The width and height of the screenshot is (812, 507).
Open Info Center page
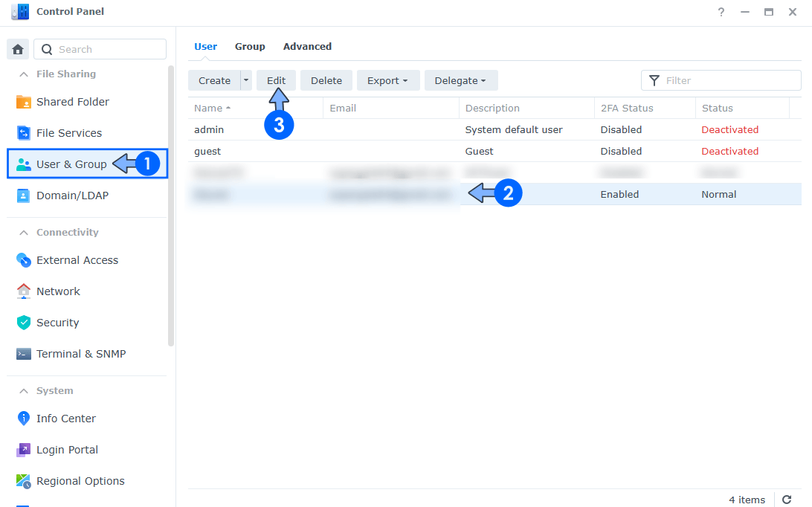click(87, 419)
